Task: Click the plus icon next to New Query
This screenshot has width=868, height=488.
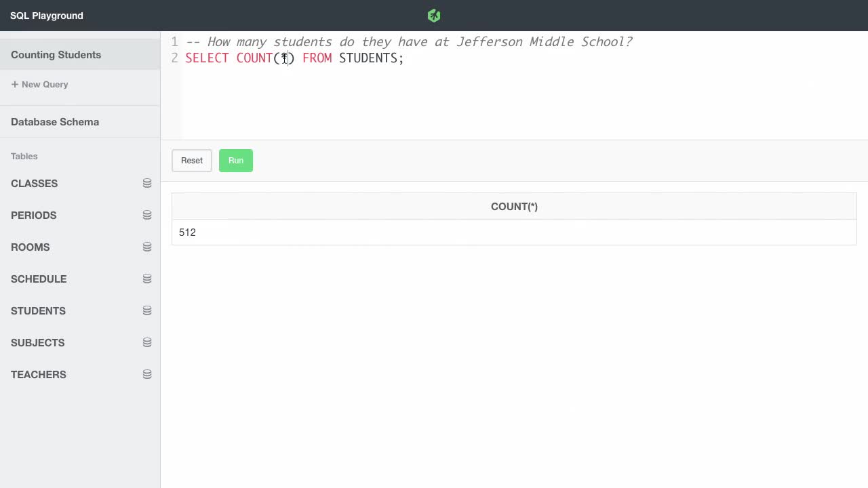Action: [x=14, y=84]
